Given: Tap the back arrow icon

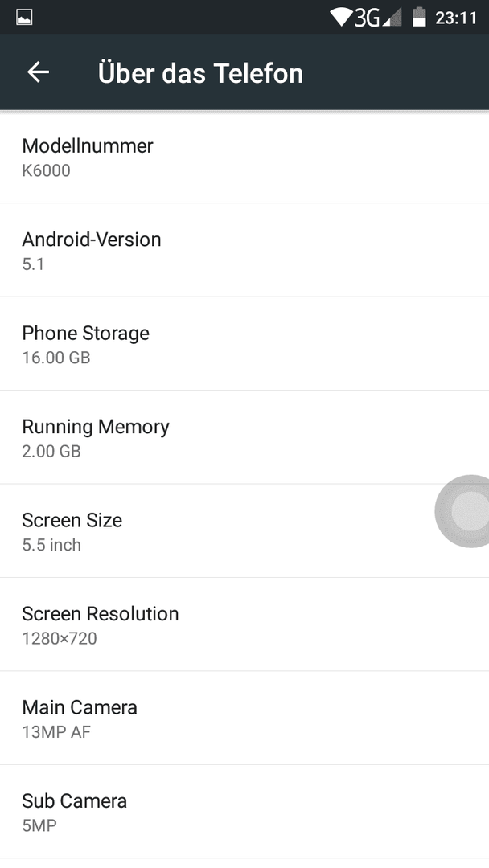Looking at the screenshot, I should click(39, 72).
